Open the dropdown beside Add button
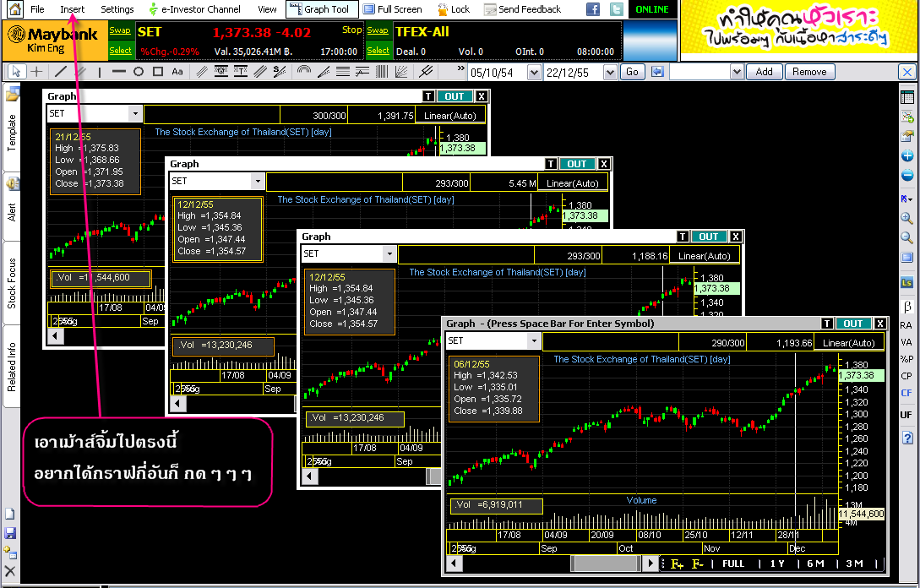Viewport: 920px width, 588px height. point(737,72)
